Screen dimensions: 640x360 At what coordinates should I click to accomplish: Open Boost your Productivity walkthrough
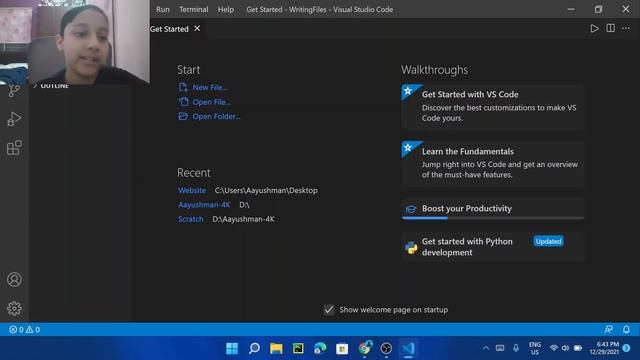[x=493, y=209]
